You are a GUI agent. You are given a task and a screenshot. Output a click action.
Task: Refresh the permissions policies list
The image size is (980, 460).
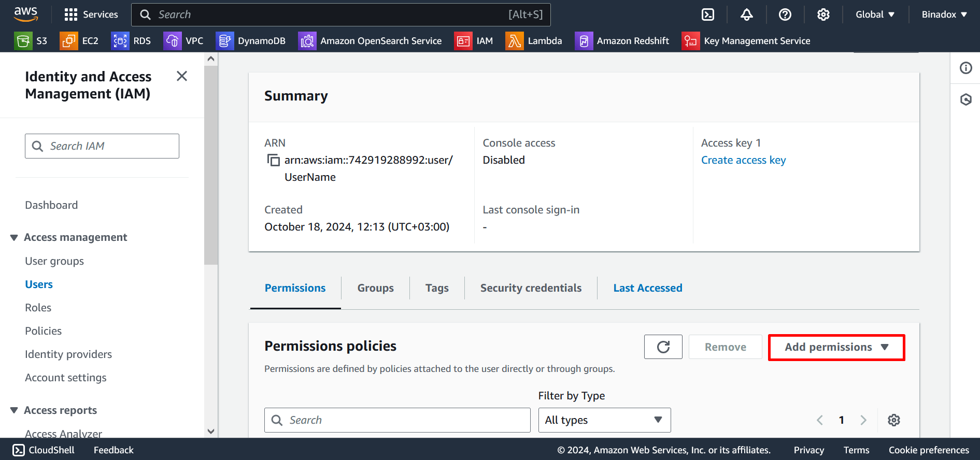coord(663,347)
